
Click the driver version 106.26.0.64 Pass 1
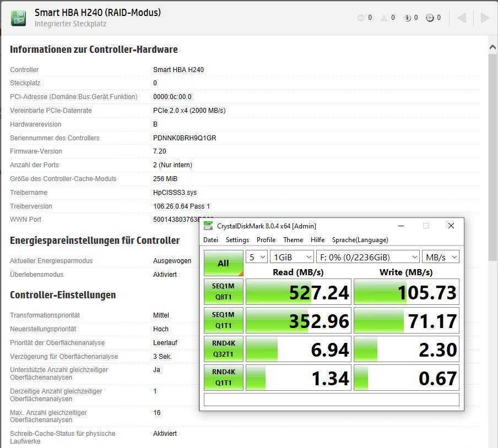click(x=181, y=206)
